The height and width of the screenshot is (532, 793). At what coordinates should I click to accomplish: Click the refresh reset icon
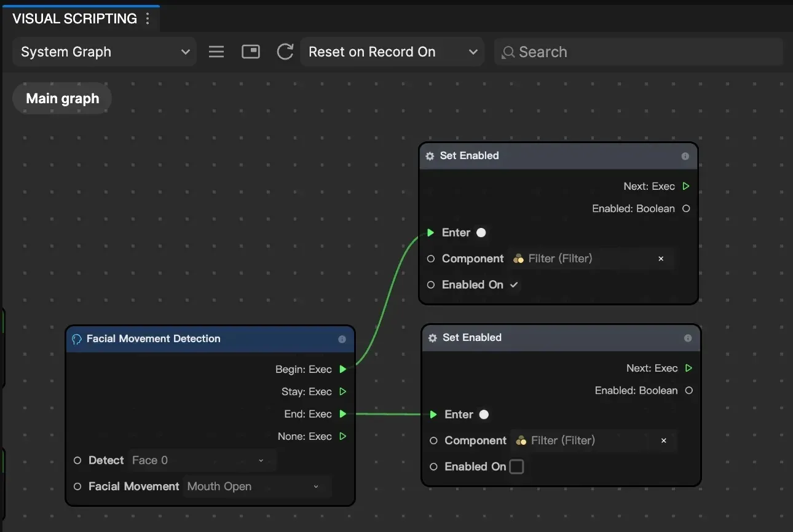coord(285,52)
